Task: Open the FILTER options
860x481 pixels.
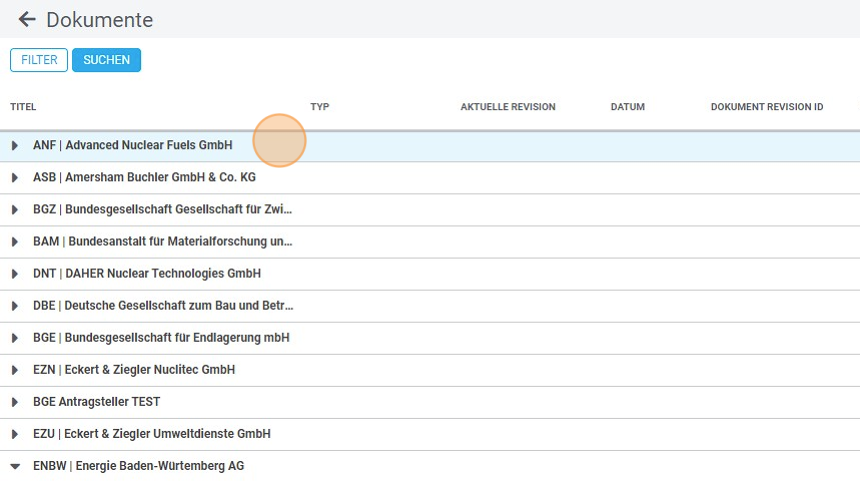Action: click(39, 60)
